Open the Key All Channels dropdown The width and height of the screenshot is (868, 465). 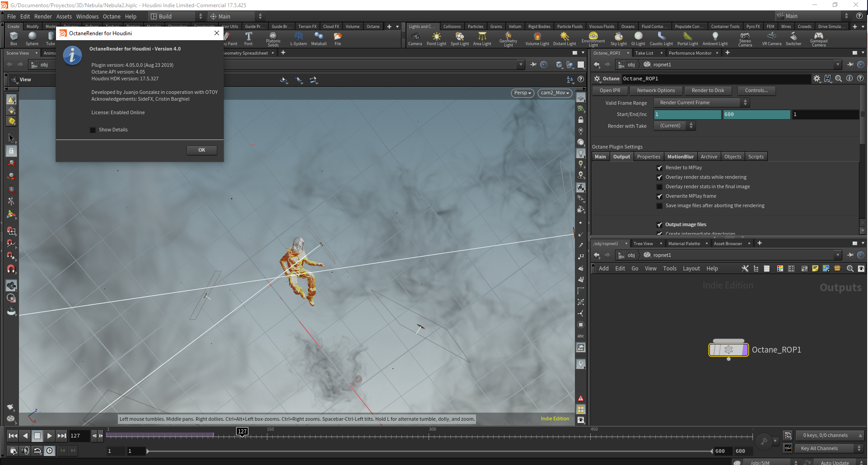[x=830, y=448]
